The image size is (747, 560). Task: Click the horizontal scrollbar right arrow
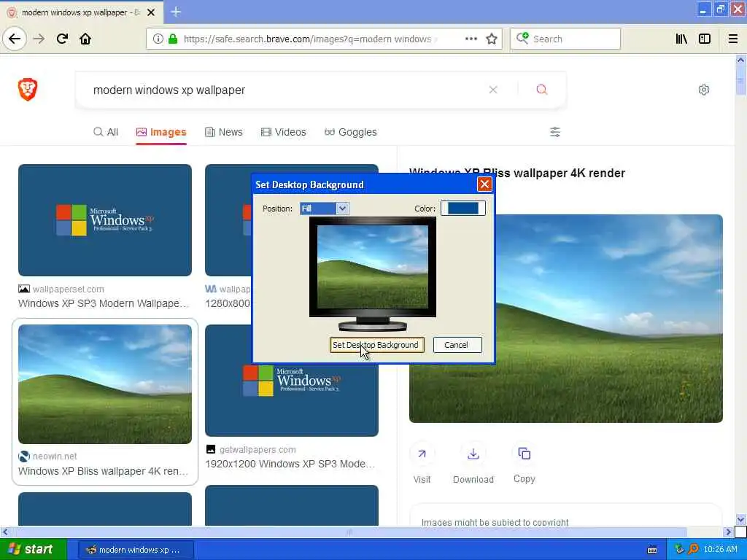coord(728,532)
